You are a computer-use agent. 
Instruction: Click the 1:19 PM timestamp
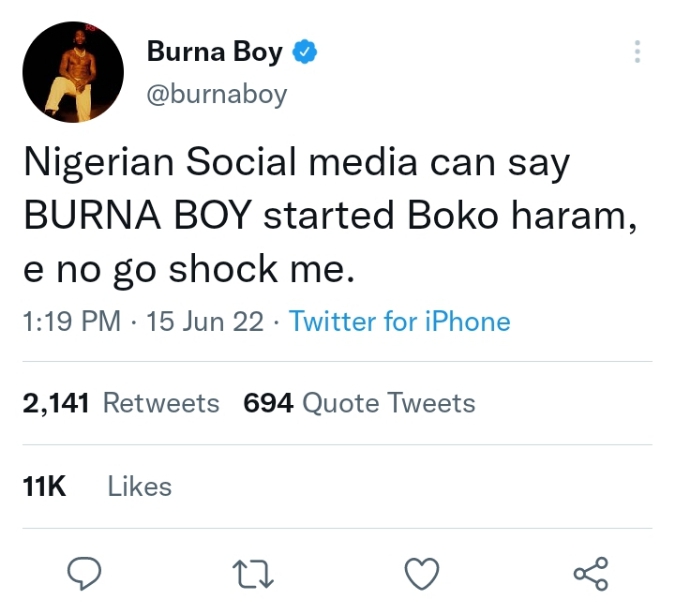72,321
